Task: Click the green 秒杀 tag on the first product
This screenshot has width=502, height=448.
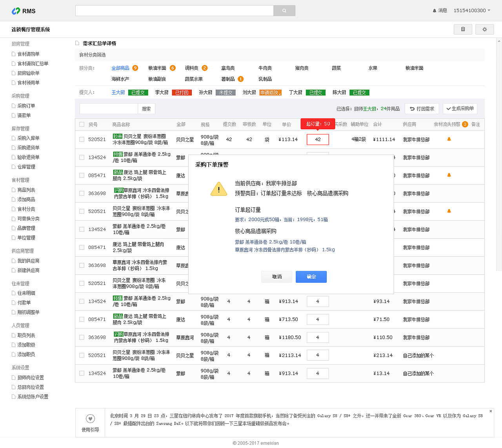Action: coord(118,136)
